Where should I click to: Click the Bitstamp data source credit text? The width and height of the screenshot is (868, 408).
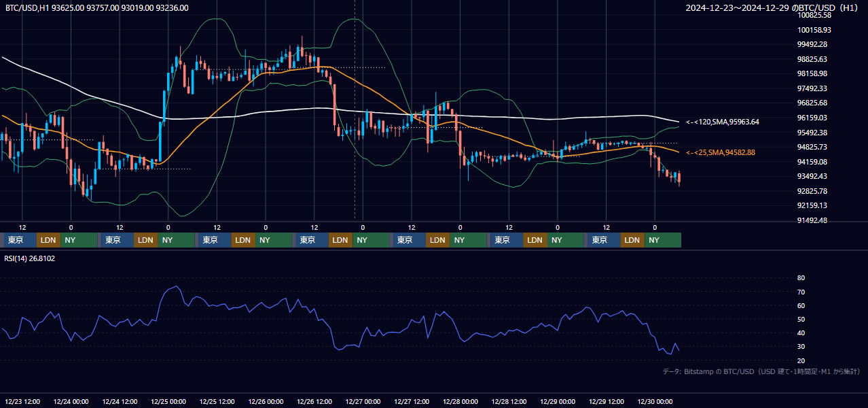point(761,371)
